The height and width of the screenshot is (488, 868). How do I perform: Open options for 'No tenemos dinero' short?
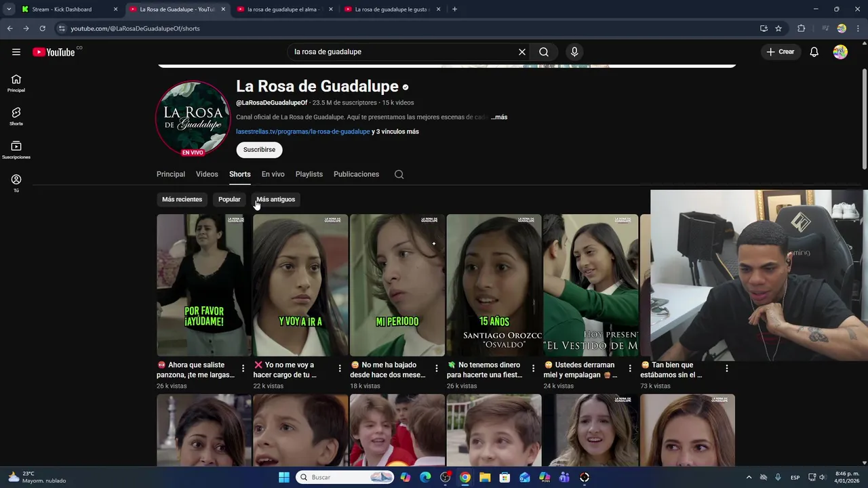pos(533,369)
